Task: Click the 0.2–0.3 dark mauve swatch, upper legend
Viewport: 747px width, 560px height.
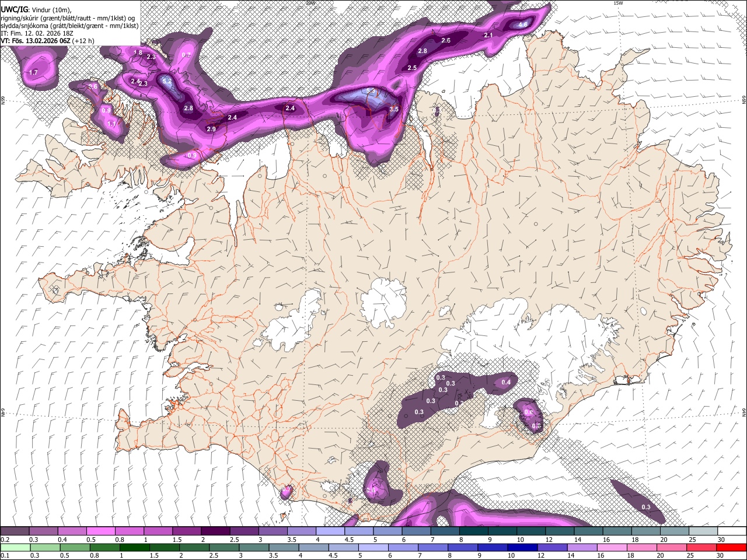Action: pos(15,531)
